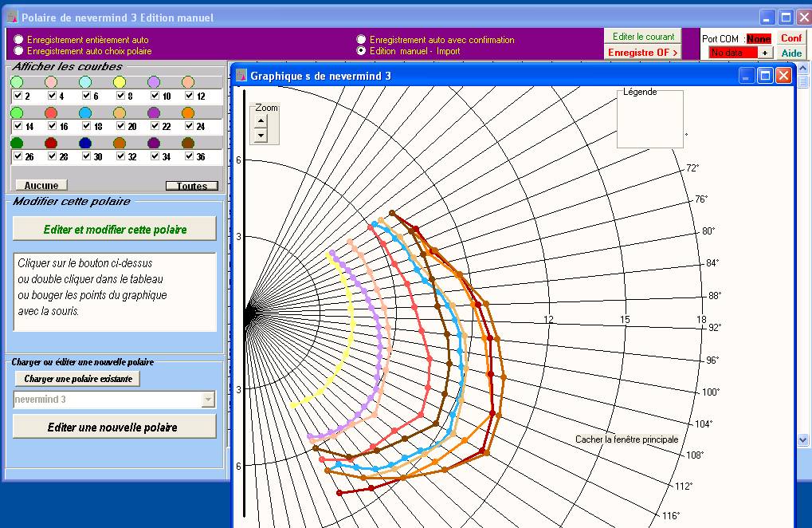The height and width of the screenshot is (528, 812).
Task: Click the tan swatch above curve 20
Action: tap(119, 112)
